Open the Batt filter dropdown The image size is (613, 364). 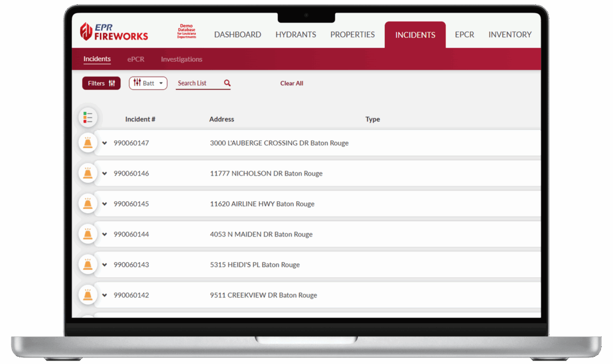pyautogui.click(x=148, y=83)
